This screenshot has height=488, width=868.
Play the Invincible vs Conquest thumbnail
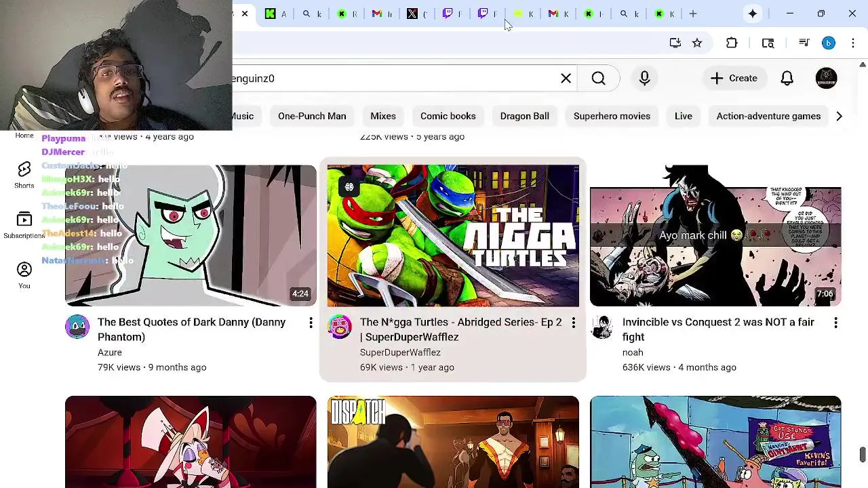pos(715,235)
